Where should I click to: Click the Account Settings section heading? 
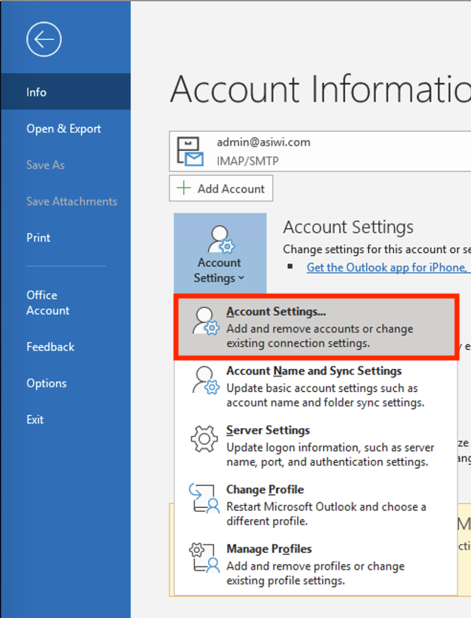[x=348, y=227]
